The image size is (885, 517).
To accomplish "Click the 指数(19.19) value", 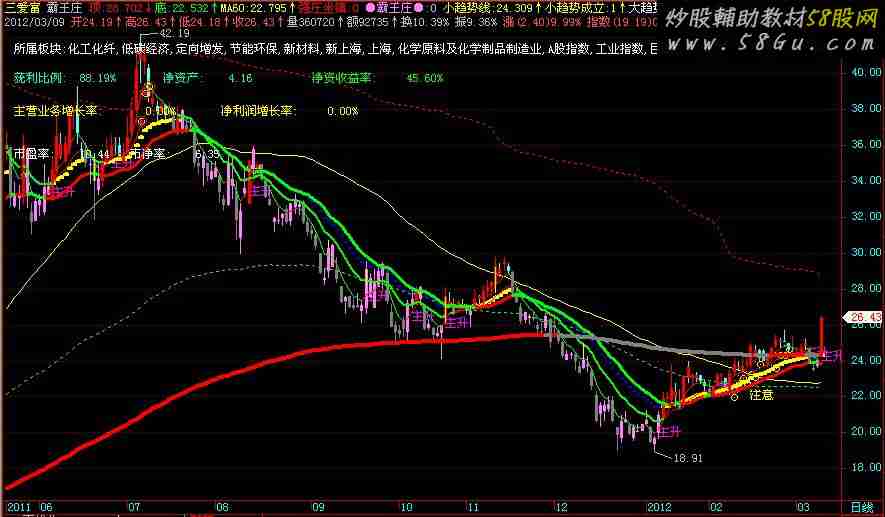I will 622,23.
